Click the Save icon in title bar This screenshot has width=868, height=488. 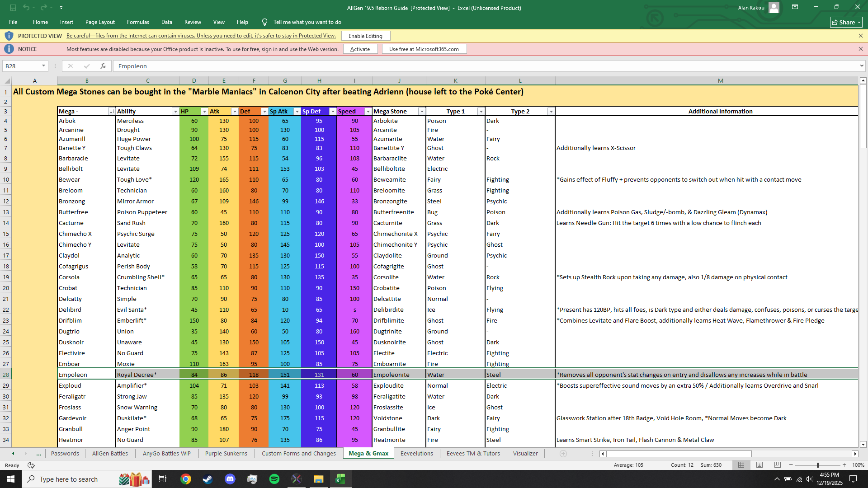point(13,8)
